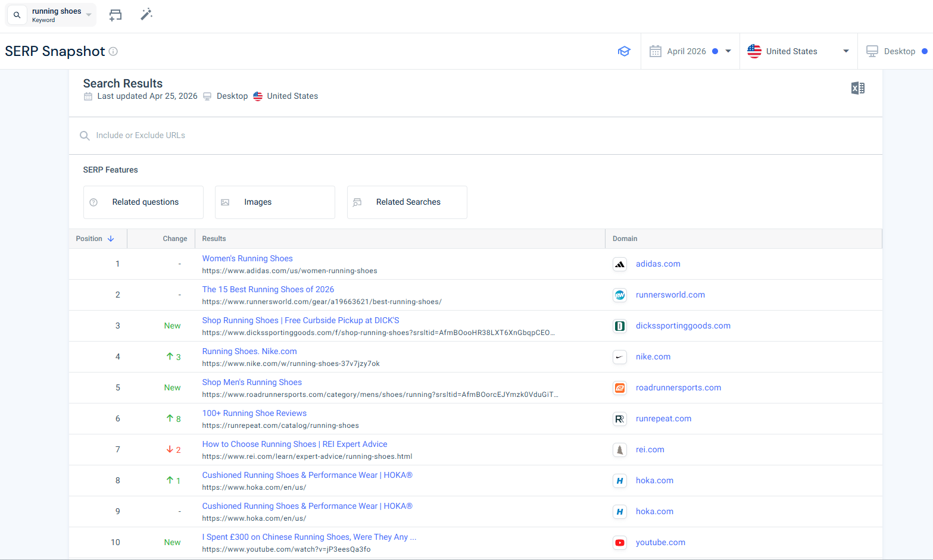Select the Related questions SERP feature
This screenshot has height=560, width=933.
[143, 202]
